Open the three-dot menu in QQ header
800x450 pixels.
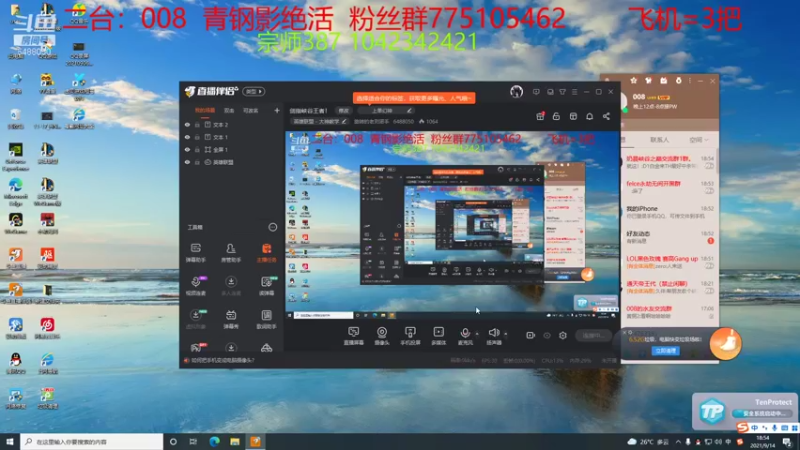690,81
